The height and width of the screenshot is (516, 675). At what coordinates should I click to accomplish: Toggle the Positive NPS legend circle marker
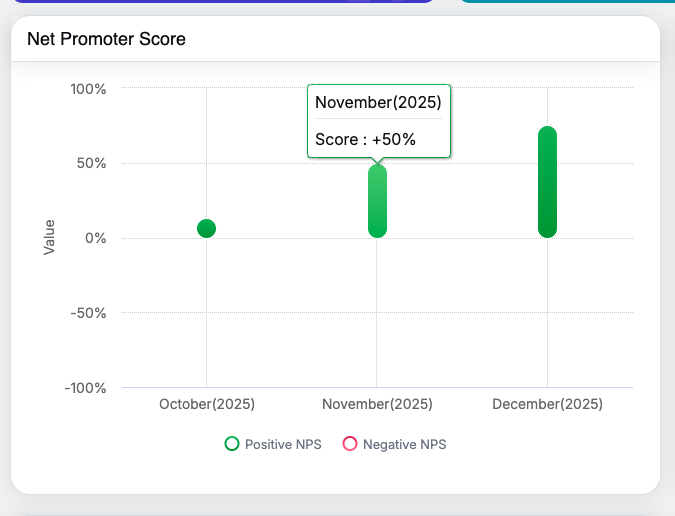232,444
